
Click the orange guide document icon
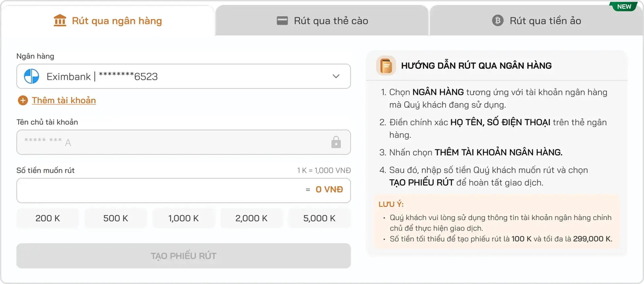[386, 66]
